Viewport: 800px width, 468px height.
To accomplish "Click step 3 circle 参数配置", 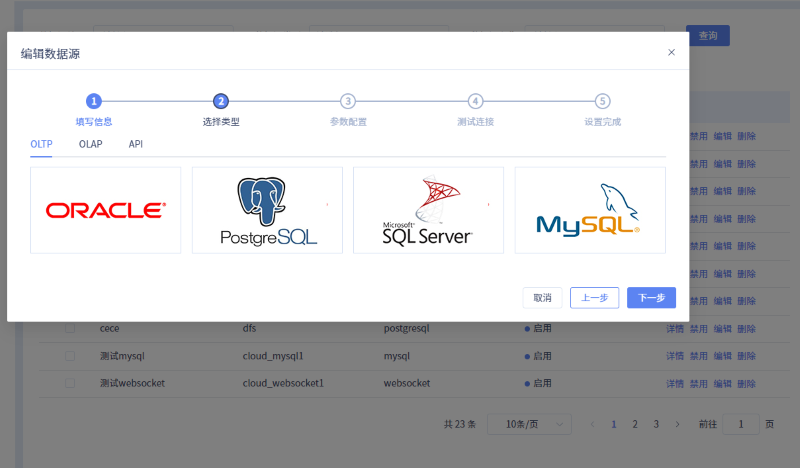I will pos(348,101).
